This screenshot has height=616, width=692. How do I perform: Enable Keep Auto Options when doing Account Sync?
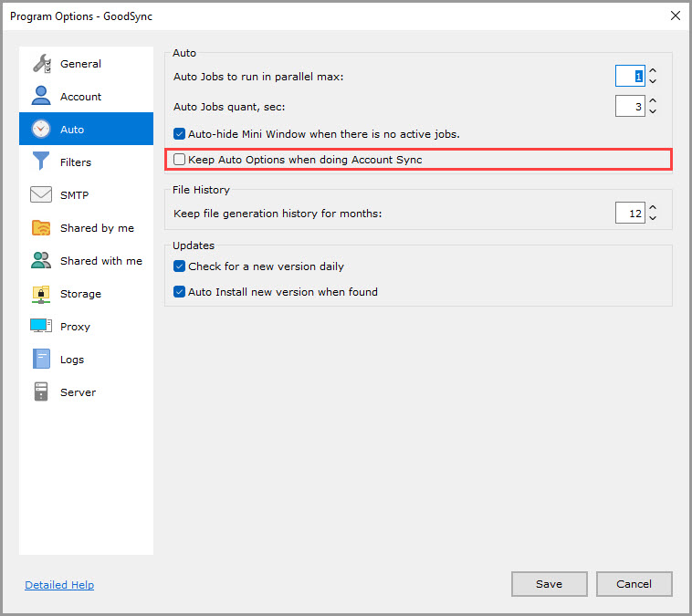tap(179, 160)
